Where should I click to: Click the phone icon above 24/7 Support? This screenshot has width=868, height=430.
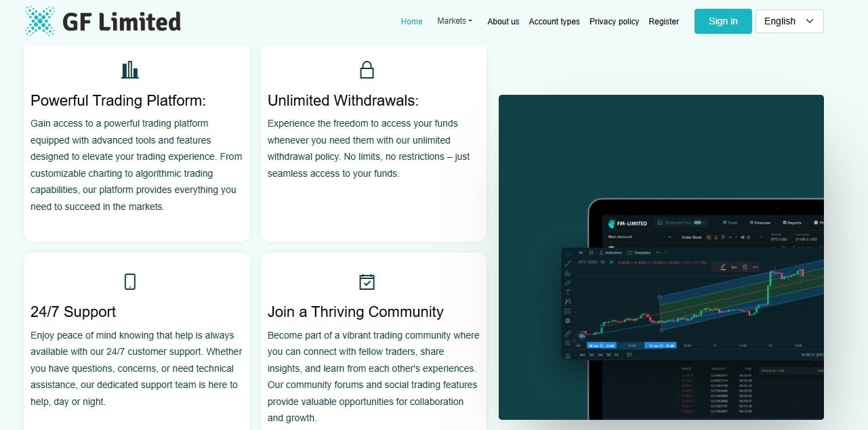tap(129, 281)
